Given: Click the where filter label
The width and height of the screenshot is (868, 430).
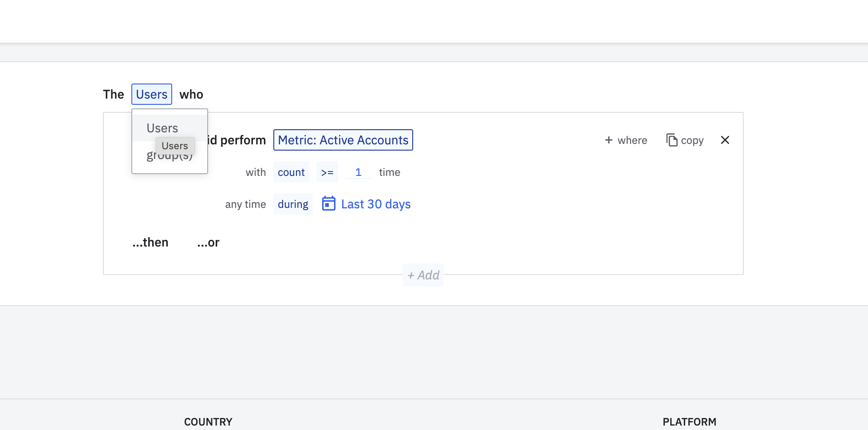Looking at the screenshot, I should tap(632, 140).
